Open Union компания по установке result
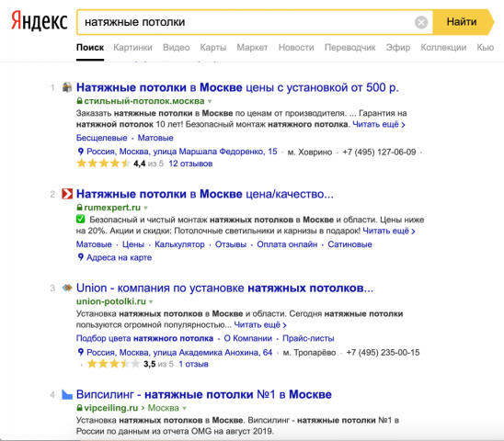 [x=224, y=288]
